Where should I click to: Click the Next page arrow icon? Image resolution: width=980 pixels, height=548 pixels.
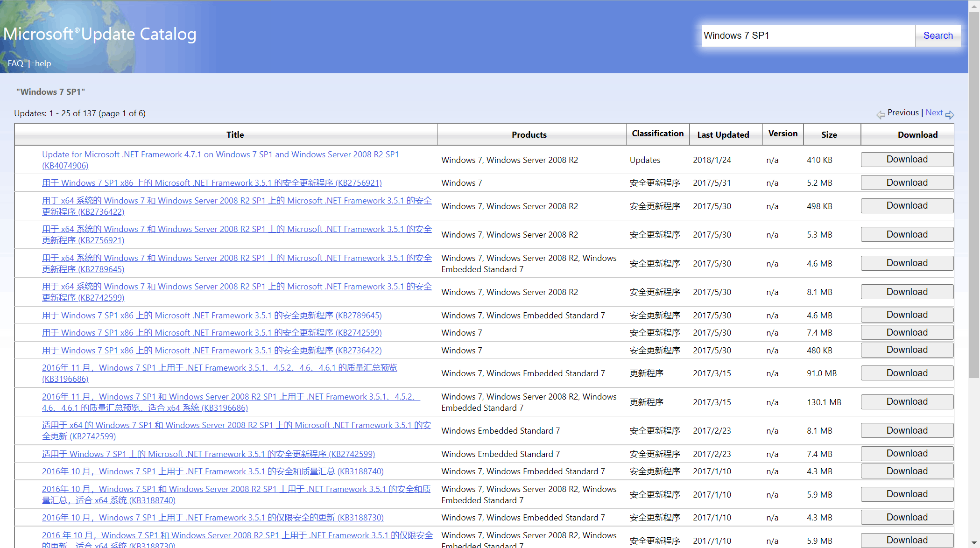click(950, 114)
